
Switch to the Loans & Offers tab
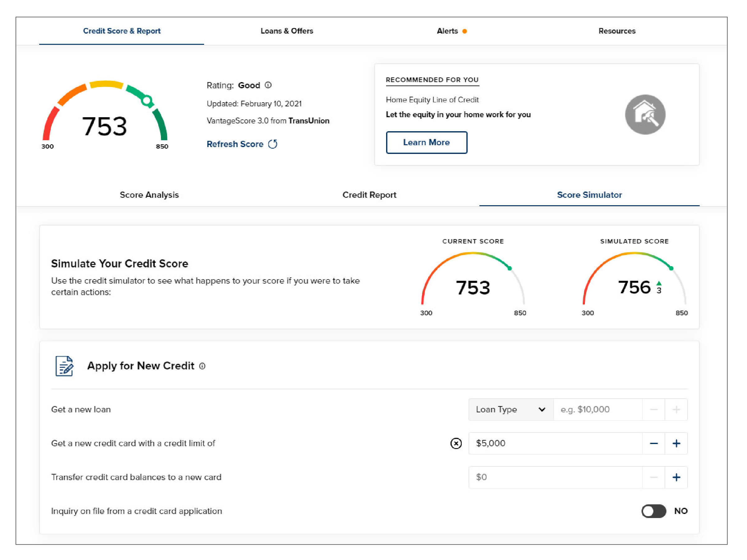[287, 31]
